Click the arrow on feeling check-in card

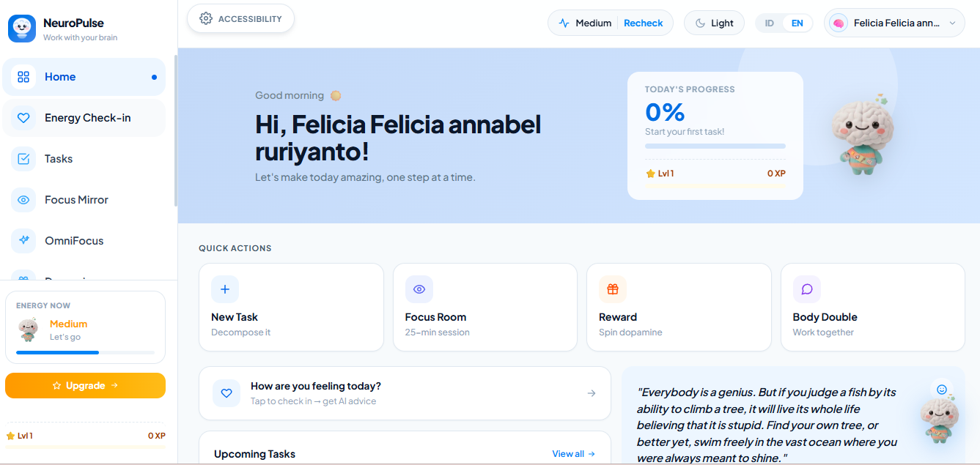(592, 393)
